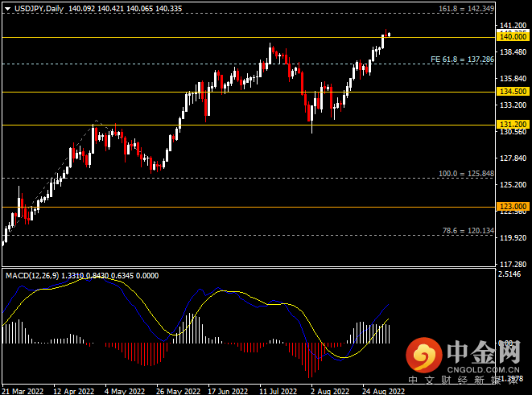Select the FE 61.8 = 137.286 label
532x395 pixels.
[x=462, y=60]
